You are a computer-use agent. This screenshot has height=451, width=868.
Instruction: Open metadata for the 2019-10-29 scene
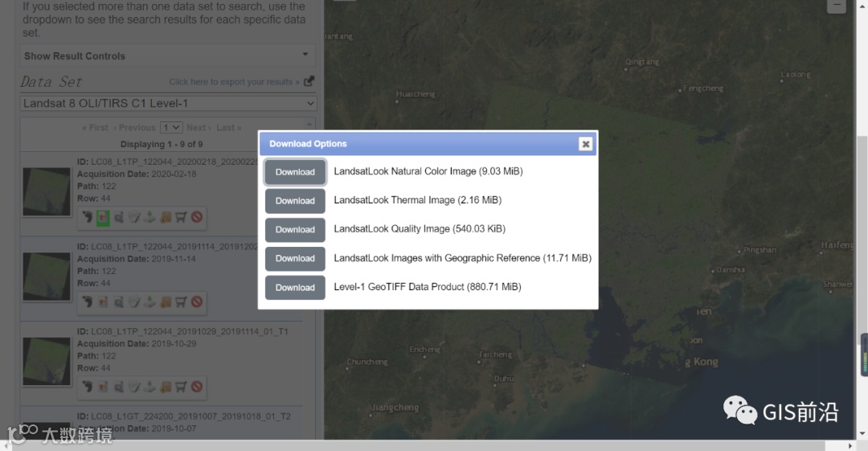pos(134,387)
